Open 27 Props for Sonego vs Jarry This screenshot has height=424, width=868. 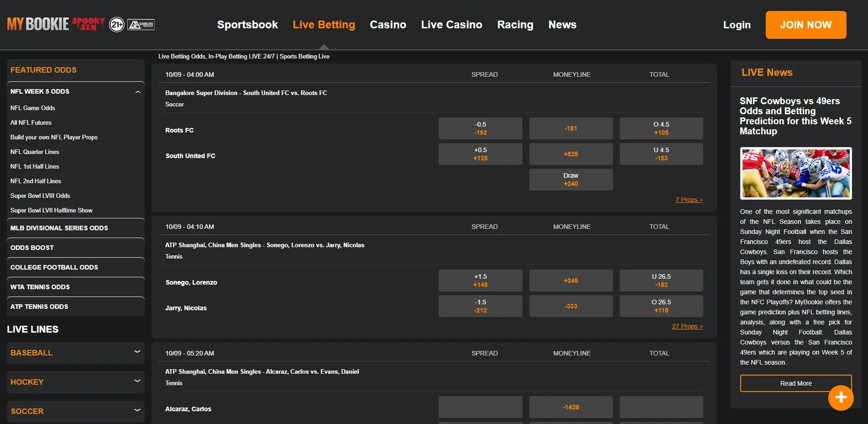point(687,326)
